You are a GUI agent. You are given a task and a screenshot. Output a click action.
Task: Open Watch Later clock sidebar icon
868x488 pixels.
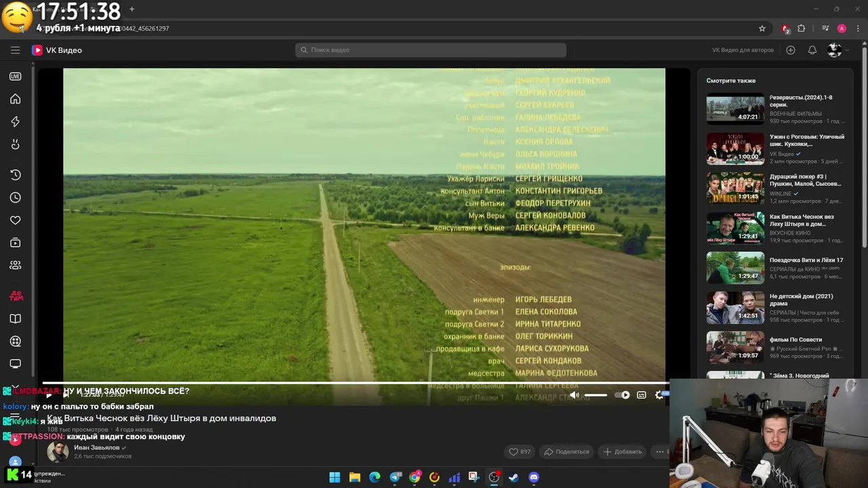click(x=15, y=197)
